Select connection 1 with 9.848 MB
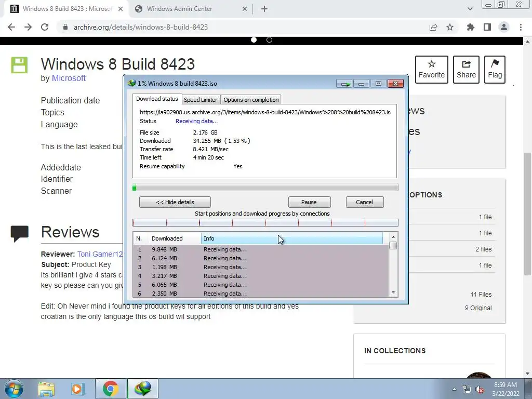This screenshot has width=532, height=399. coord(261,249)
